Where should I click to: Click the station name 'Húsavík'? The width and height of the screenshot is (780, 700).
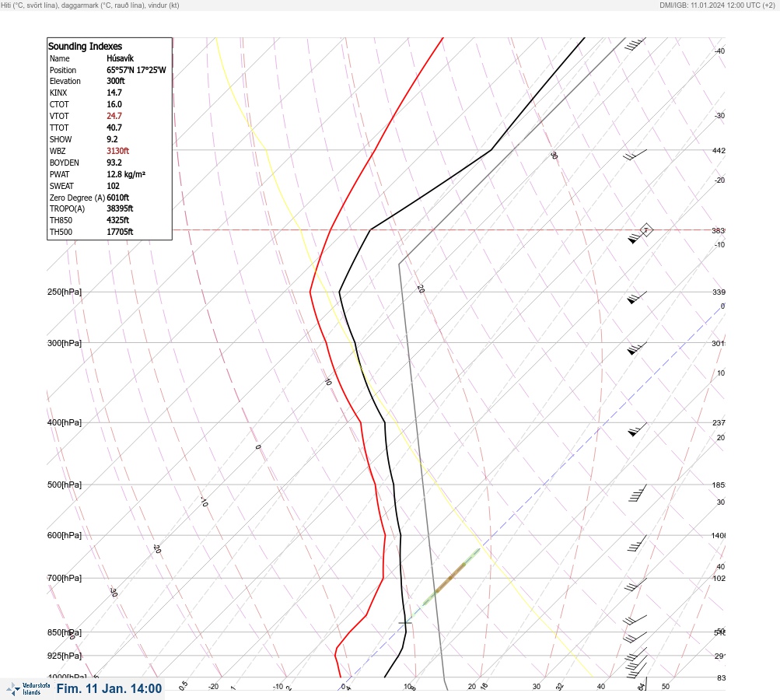pos(120,58)
